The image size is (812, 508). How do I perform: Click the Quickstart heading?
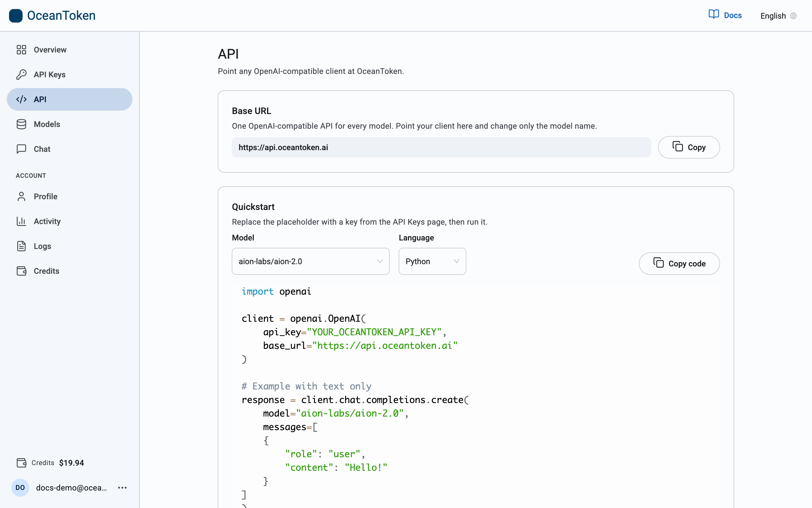point(253,207)
